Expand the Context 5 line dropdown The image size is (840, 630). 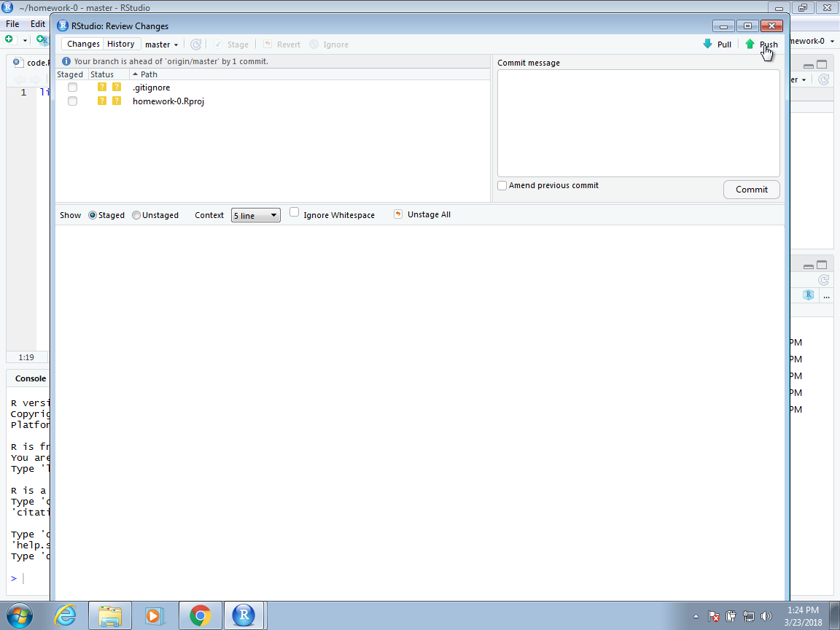tap(255, 215)
